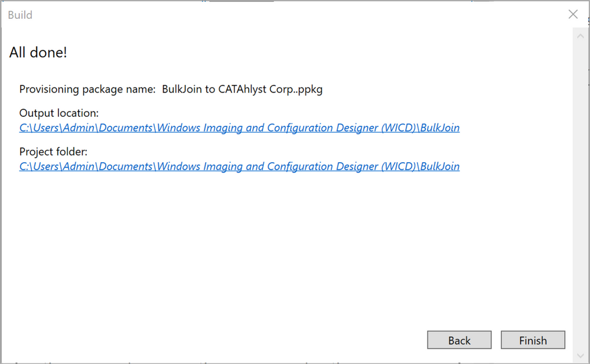Image resolution: width=590 pixels, height=364 pixels.
Task: Click C:\Users at start of Project folder link
Action: (39, 166)
